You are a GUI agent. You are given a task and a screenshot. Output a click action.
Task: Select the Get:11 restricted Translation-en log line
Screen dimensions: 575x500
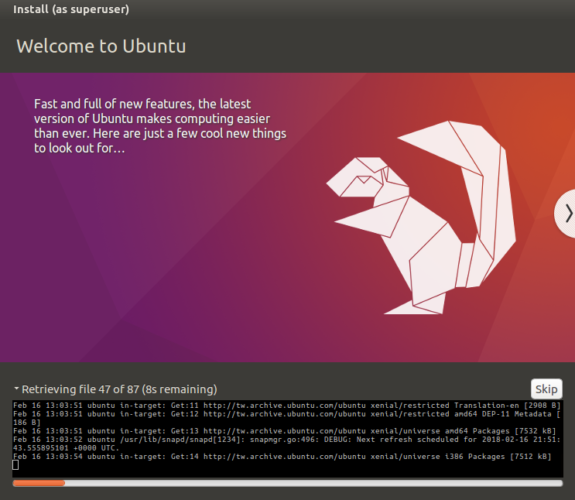pyautogui.click(x=286, y=405)
